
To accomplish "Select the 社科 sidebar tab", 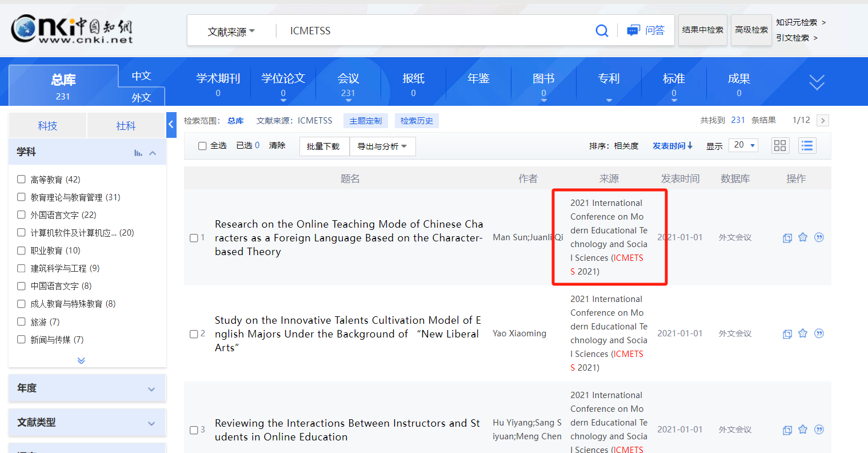I will (126, 126).
